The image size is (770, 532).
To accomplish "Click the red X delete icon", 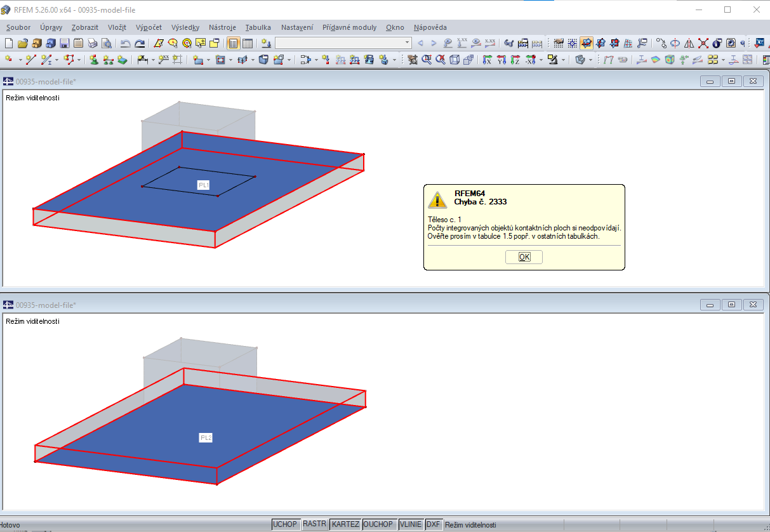I will click(x=703, y=43).
